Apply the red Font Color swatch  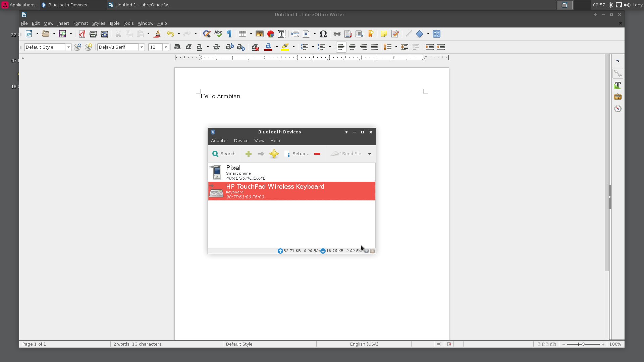(x=268, y=47)
